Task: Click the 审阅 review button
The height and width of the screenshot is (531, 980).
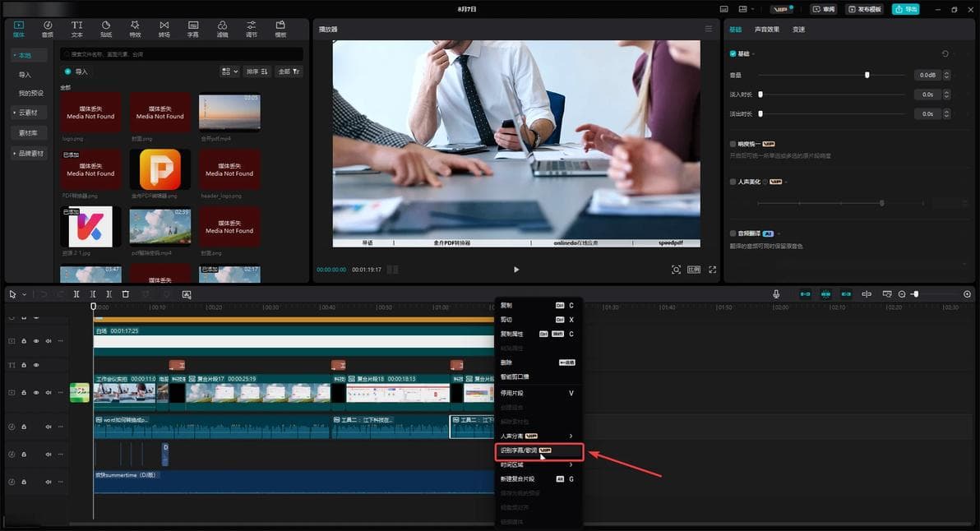Action: 824,9
